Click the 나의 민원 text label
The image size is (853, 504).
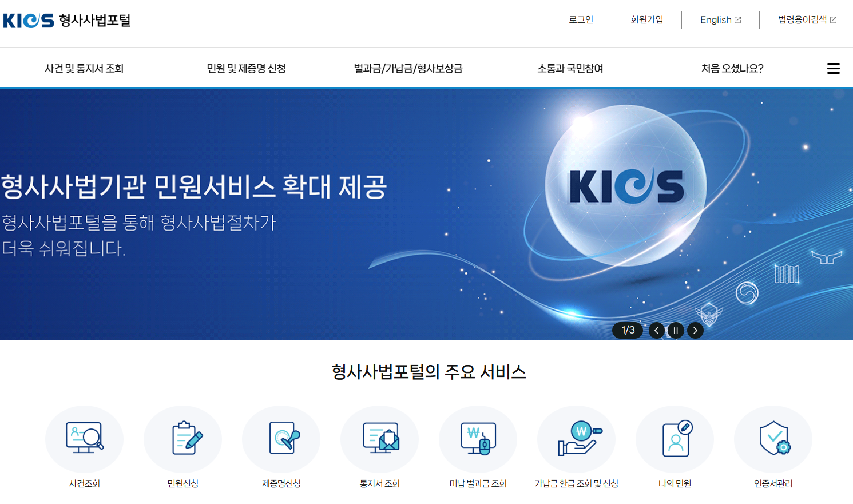(x=675, y=483)
